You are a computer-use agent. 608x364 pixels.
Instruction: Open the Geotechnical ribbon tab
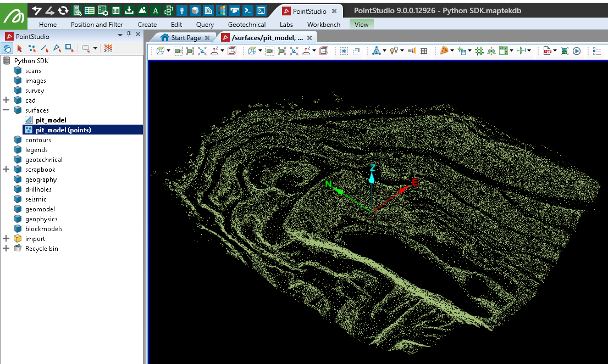(246, 25)
